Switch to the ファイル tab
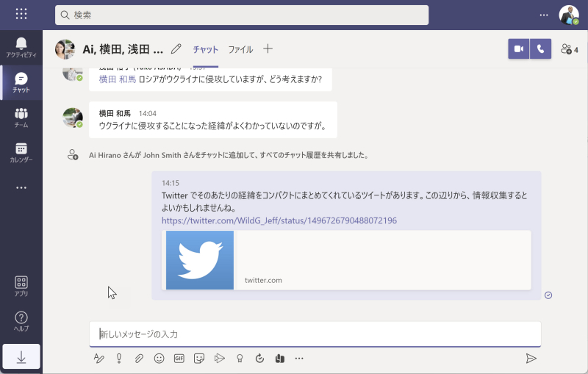This screenshot has width=588, height=374. [240, 49]
